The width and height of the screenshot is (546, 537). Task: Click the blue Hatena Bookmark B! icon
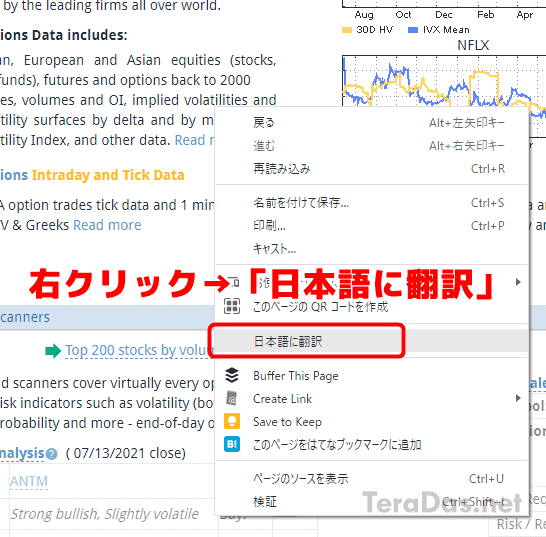click(232, 444)
